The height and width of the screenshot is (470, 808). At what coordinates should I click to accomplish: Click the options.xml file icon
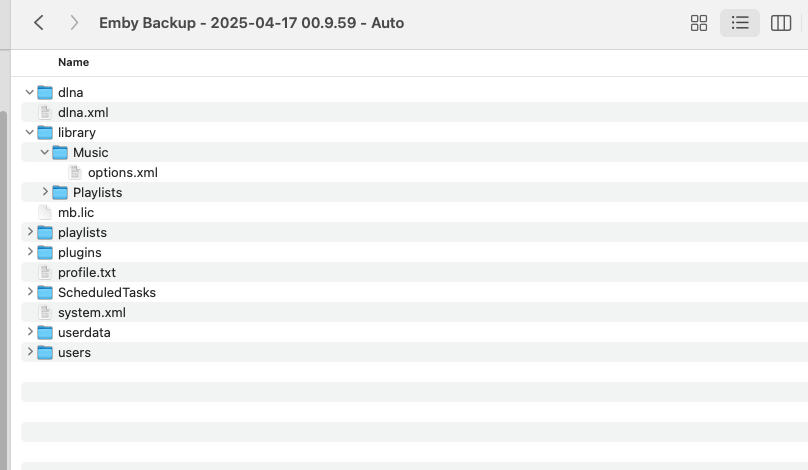tap(75, 173)
